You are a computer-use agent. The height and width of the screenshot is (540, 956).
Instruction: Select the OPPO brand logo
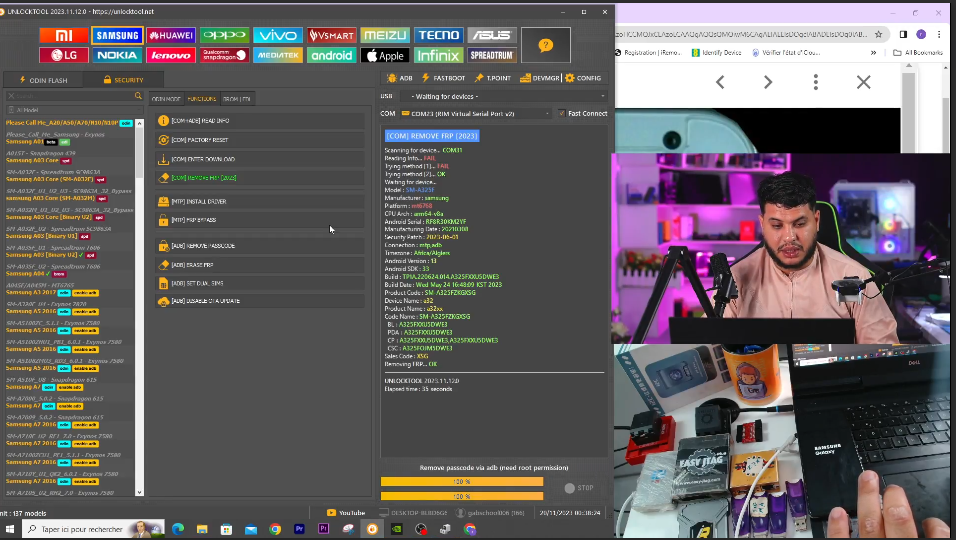[x=224, y=35]
